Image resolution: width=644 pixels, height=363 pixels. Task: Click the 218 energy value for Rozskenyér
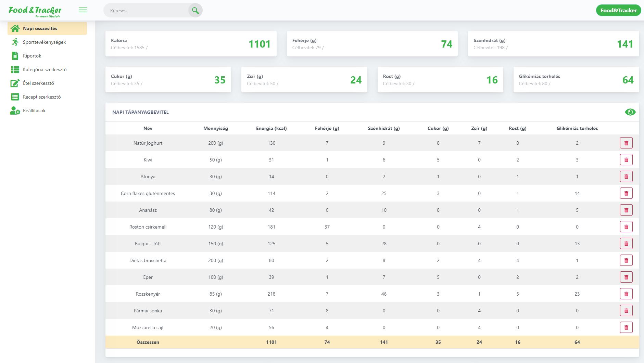272,294
